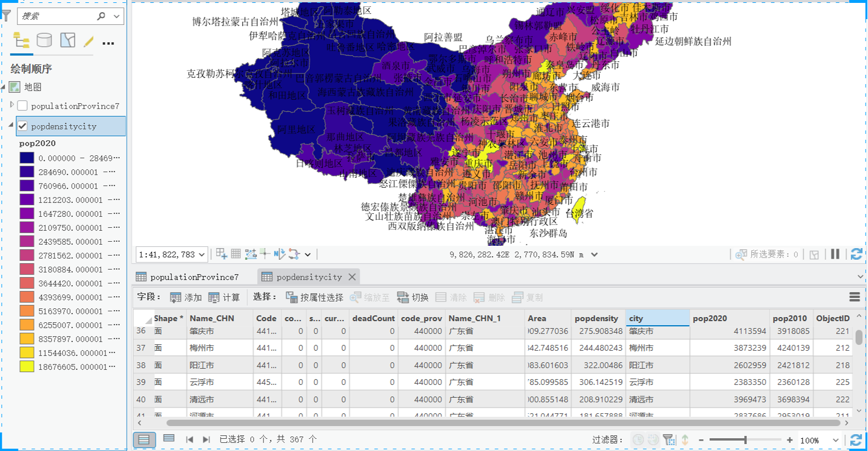The height and width of the screenshot is (451, 868).
Task: Open the contents pane filter funnel
Action: point(6,16)
